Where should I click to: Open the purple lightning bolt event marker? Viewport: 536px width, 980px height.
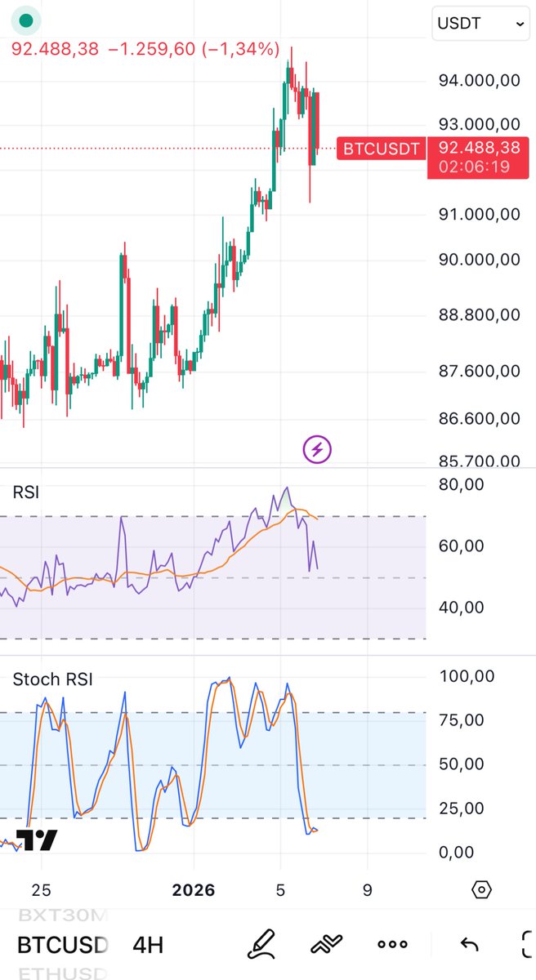(x=317, y=448)
